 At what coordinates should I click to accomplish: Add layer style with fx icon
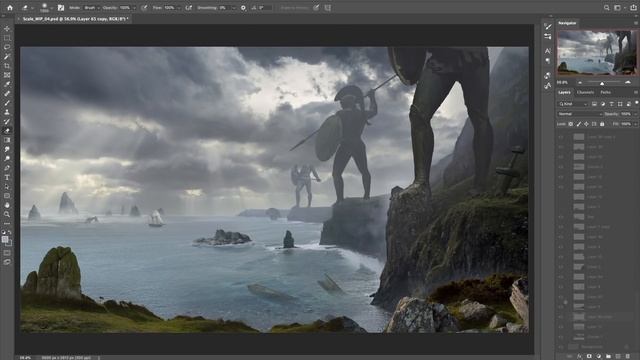[x=579, y=356]
